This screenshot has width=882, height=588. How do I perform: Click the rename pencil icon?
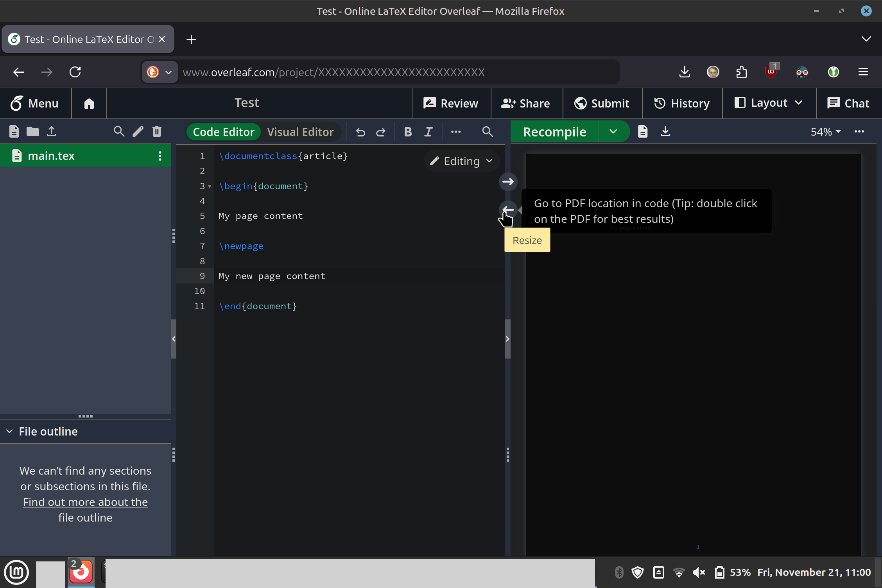click(138, 131)
